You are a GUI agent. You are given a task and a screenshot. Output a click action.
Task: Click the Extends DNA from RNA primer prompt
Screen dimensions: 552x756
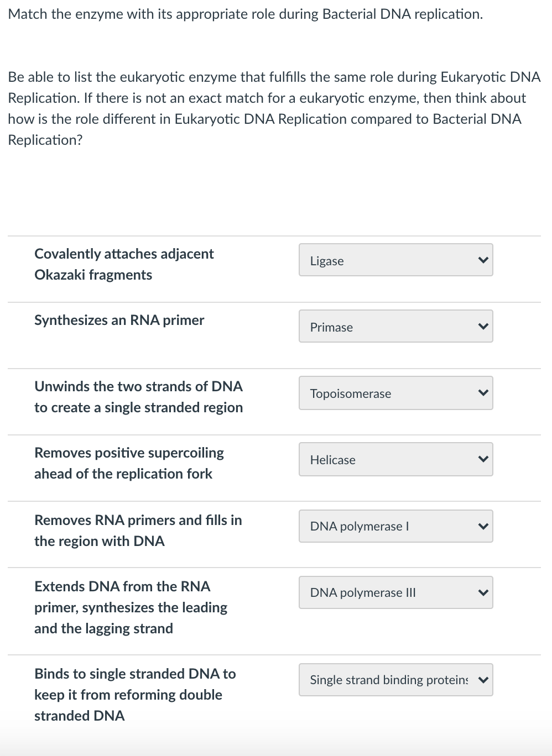131,607
